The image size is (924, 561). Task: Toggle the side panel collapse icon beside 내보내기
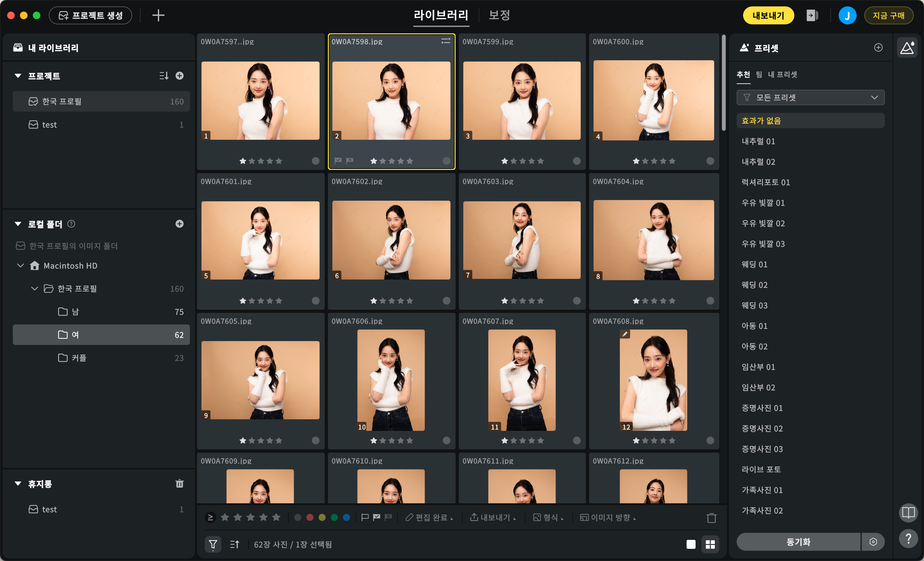click(812, 15)
